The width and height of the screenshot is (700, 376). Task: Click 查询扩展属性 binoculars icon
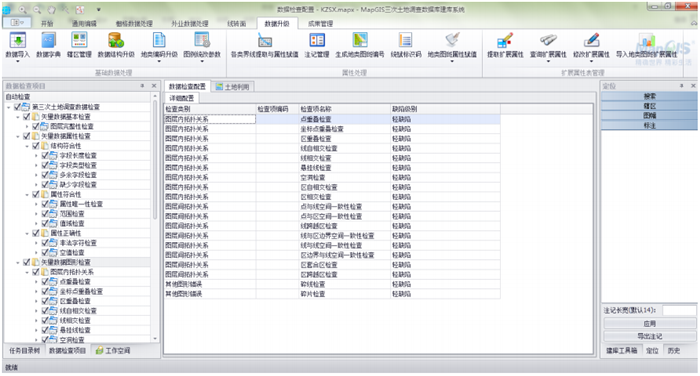click(x=548, y=41)
